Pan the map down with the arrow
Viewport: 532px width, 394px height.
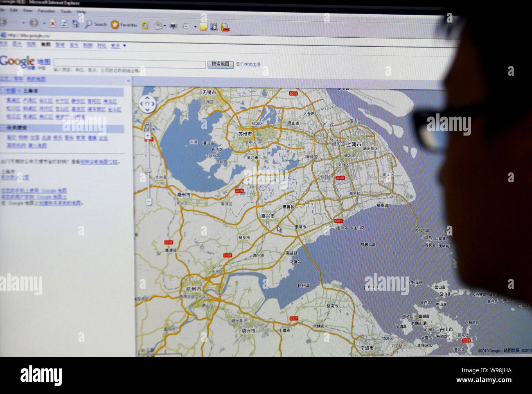click(x=147, y=110)
